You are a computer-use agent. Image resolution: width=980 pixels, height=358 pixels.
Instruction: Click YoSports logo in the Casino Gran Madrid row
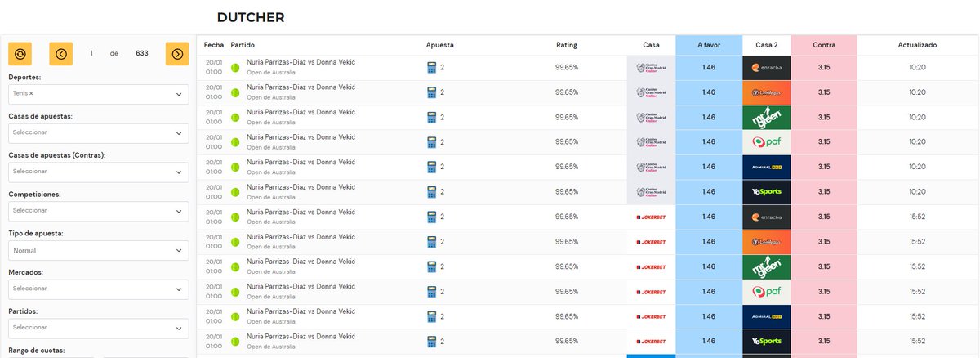click(767, 192)
